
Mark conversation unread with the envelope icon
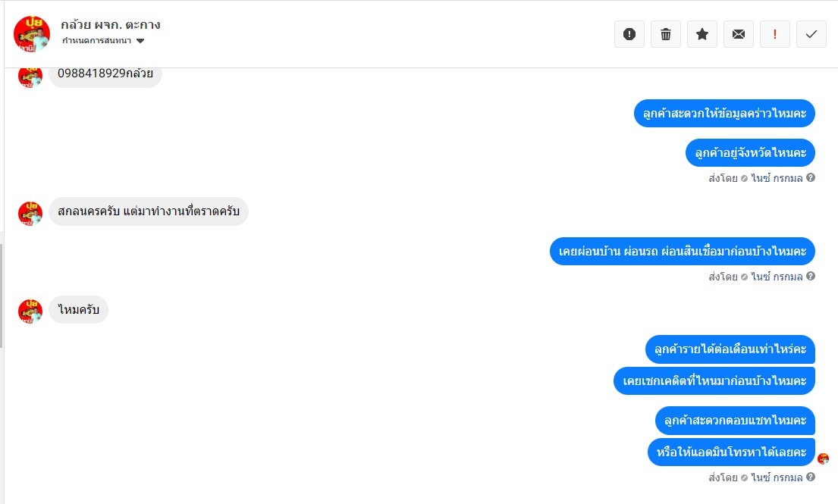pos(739,34)
